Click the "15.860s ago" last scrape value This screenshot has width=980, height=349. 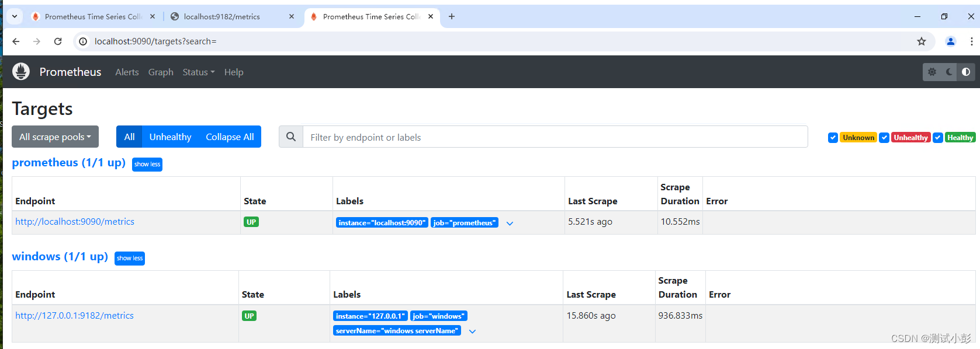point(591,316)
